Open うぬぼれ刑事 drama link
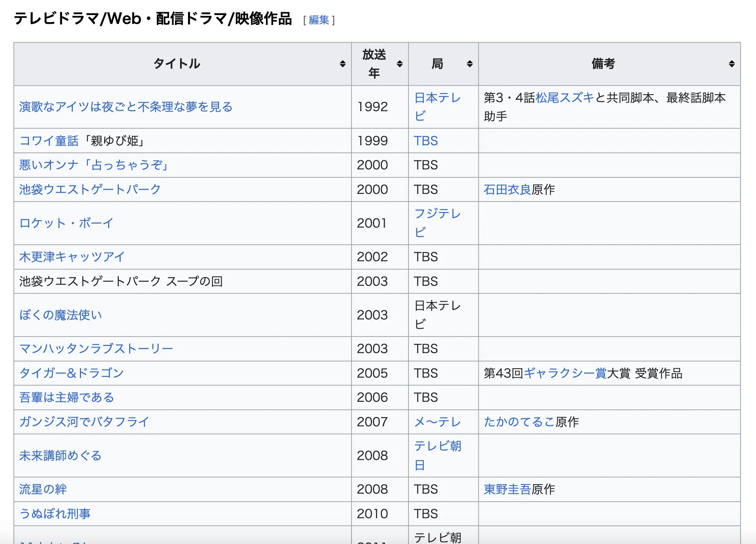This screenshot has width=756, height=544. point(55,514)
